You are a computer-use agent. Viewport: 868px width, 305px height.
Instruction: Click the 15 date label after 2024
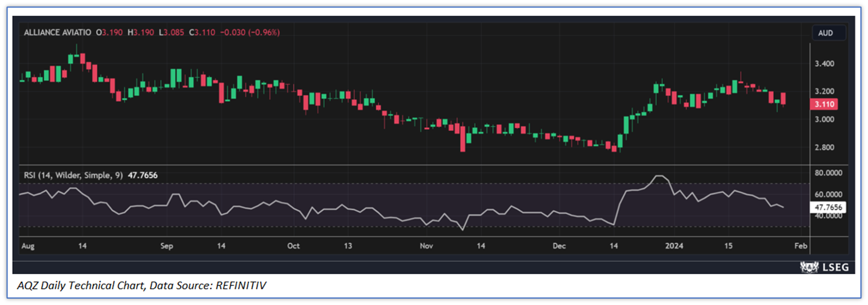point(727,246)
